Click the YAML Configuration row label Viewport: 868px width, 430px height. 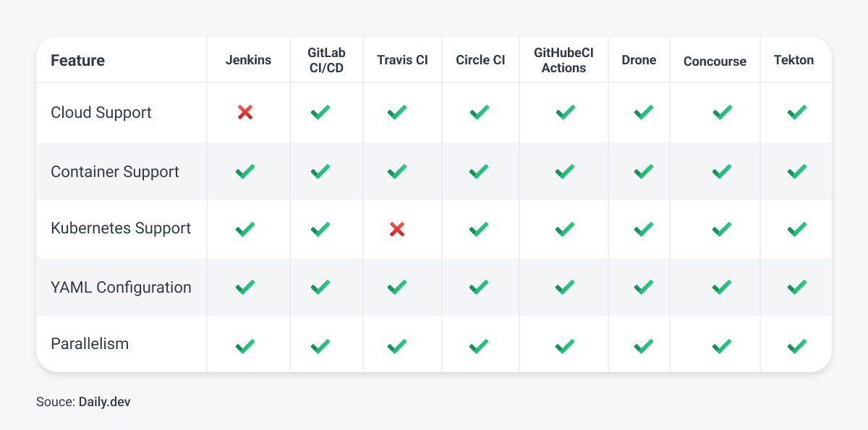click(x=121, y=287)
